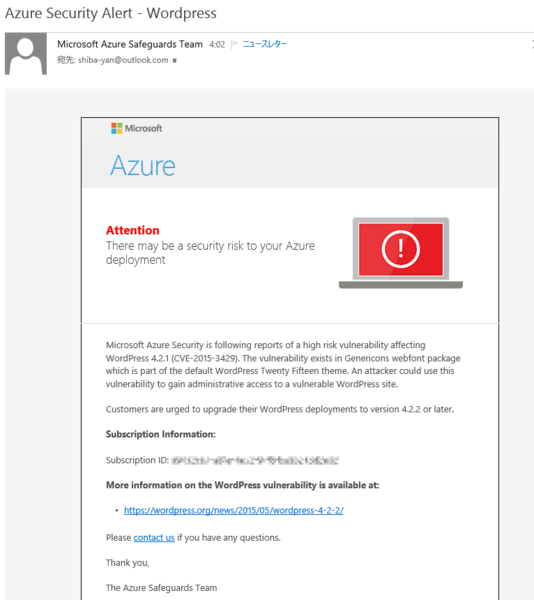Click the blurred Subscription ID value
The image size is (534, 600).
[x=255, y=460]
